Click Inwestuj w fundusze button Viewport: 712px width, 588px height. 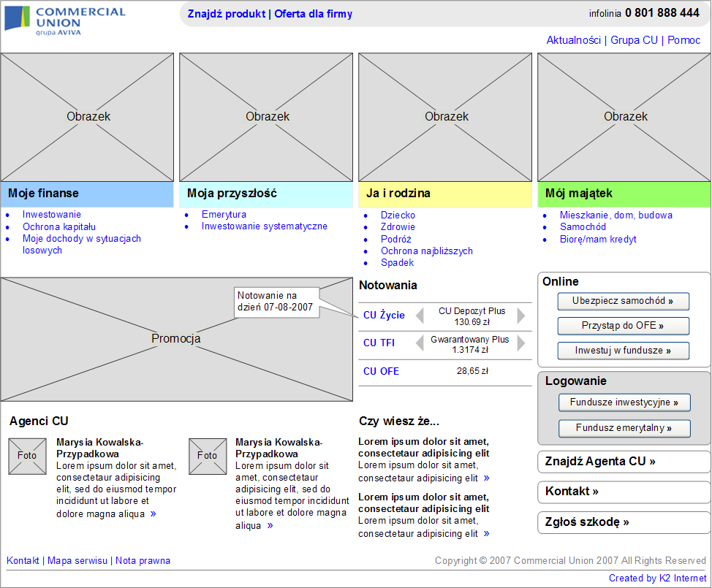pos(623,351)
